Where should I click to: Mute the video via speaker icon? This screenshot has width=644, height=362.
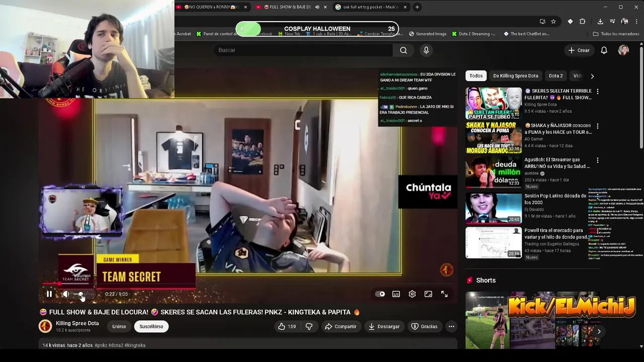65,294
